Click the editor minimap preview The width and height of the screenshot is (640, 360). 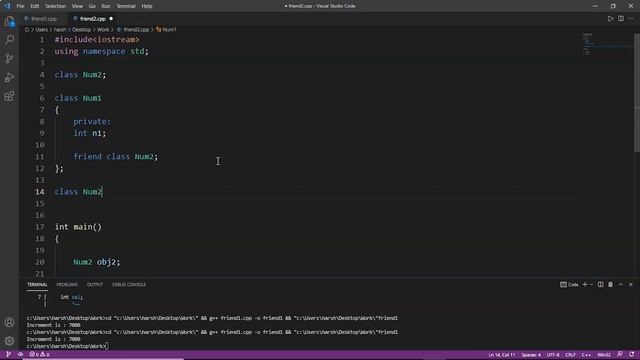607,44
